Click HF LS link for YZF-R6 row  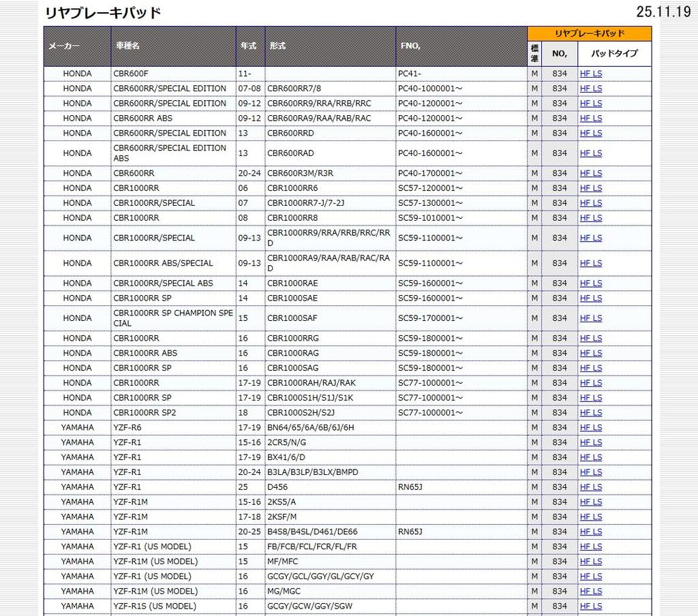point(590,428)
